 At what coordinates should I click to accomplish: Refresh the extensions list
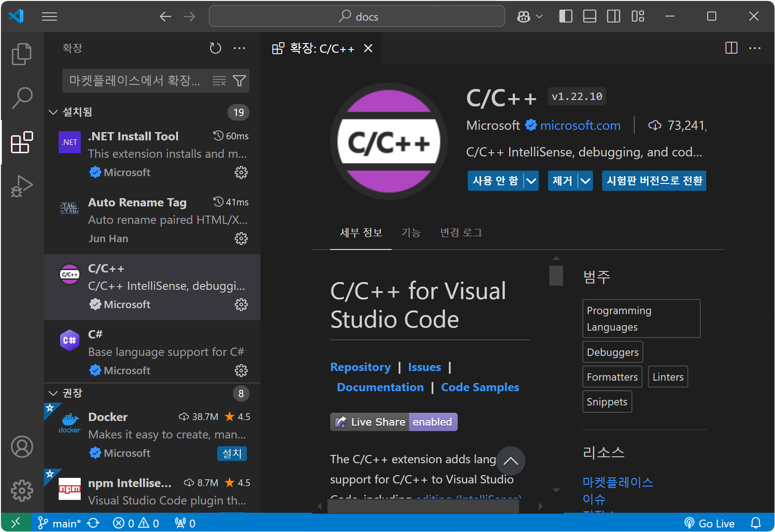[x=215, y=48]
